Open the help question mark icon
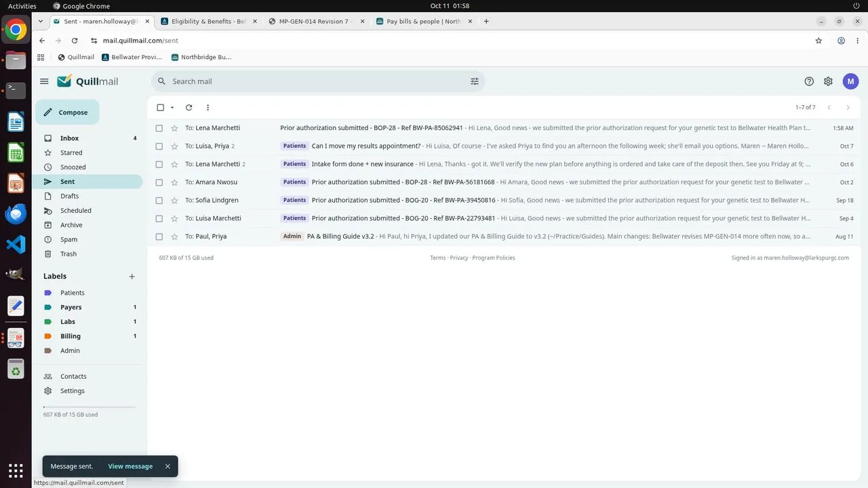868x488 pixels. (809, 81)
